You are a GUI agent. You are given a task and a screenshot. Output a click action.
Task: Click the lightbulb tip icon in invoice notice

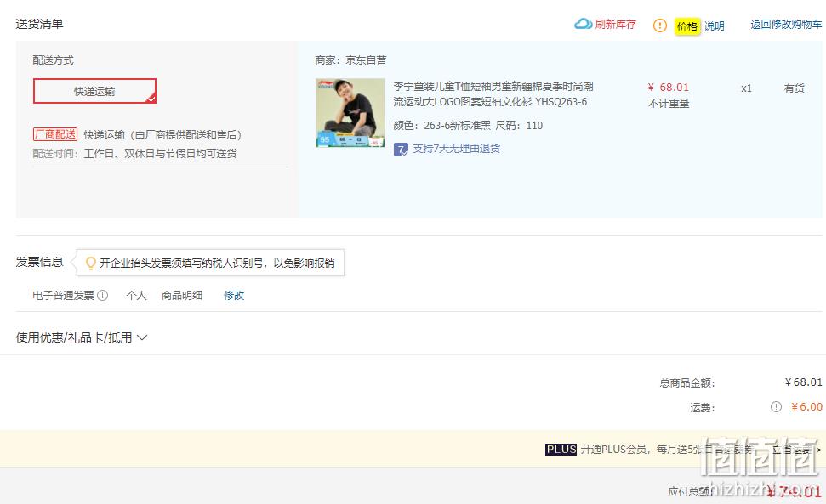91,263
